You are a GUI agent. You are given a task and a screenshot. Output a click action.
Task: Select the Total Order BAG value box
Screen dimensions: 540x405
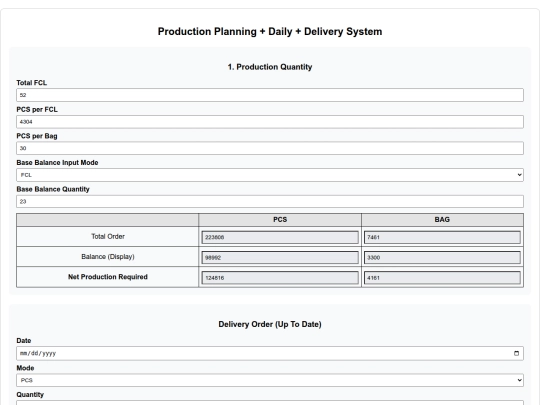[442, 237]
